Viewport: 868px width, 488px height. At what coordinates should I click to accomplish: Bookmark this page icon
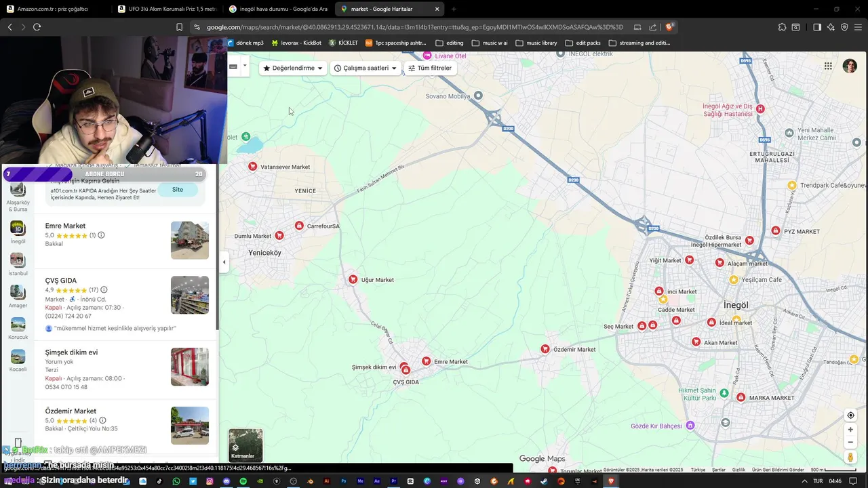[179, 27]
